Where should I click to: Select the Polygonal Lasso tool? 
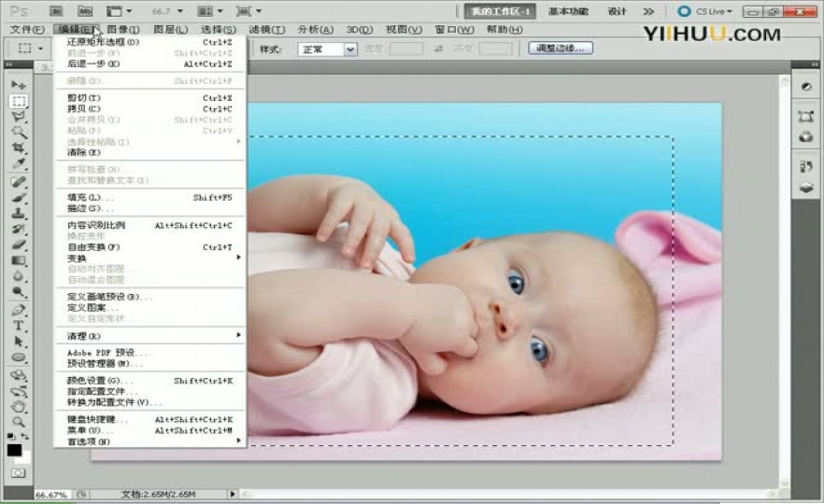[19, 117]
